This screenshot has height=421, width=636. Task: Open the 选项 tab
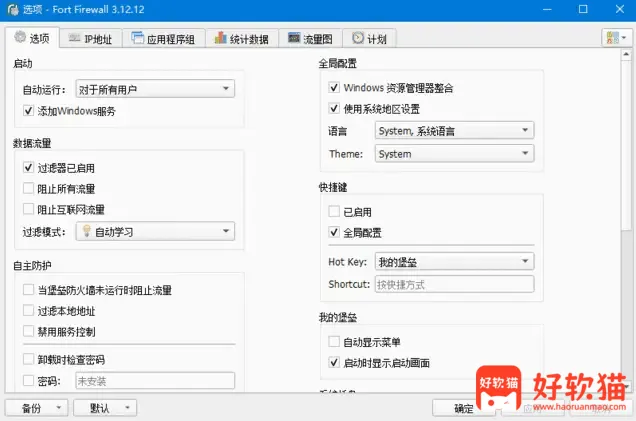(32, 38)
